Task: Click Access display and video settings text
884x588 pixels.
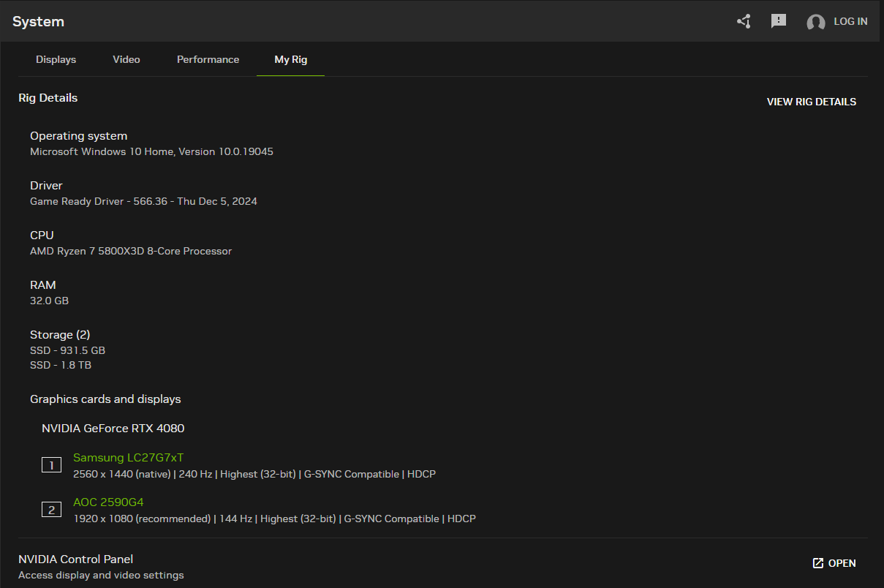Action: click(101, 575)
